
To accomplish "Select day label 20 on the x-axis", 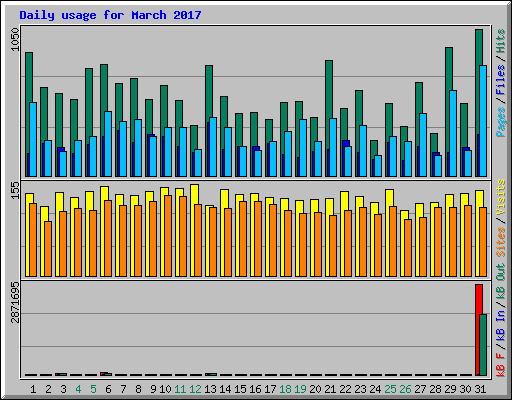I will (x=315, y=389).
